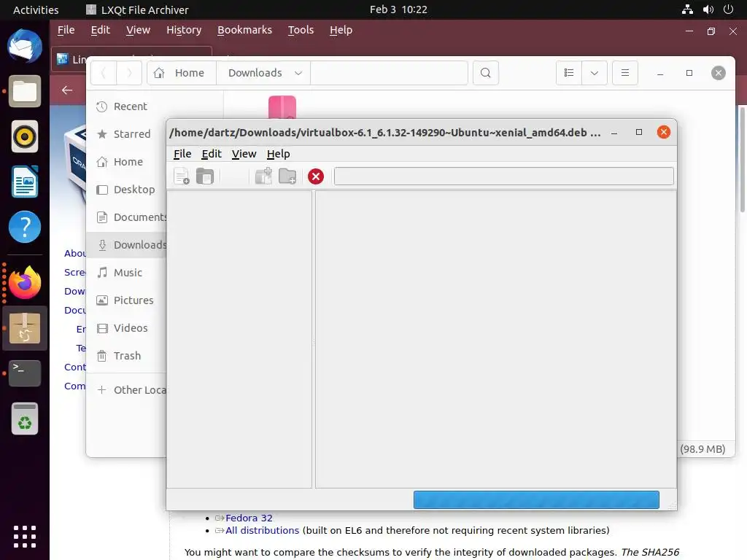Open Trash from the dock
The image size is (747, 560).
pos(25,419)
